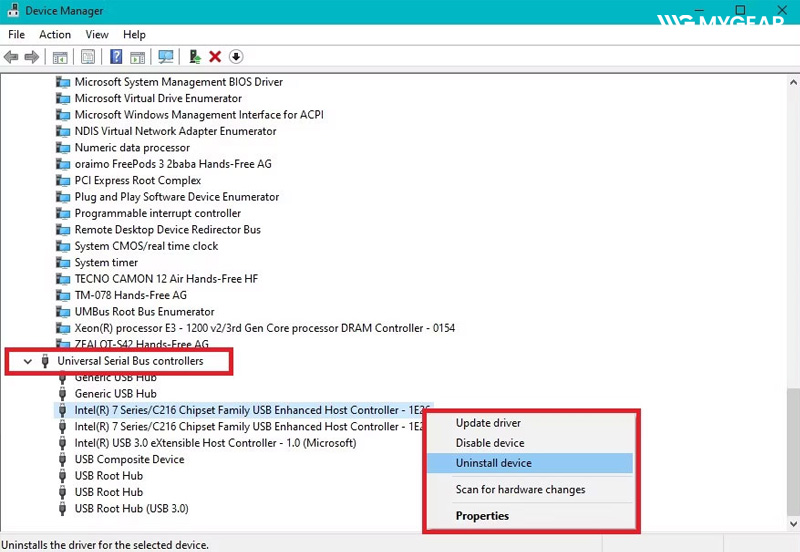Click the USB icon beside USB Root Hub (USB 3.0)
Viewport: 800px width, 552px height.
click(62, 509)
